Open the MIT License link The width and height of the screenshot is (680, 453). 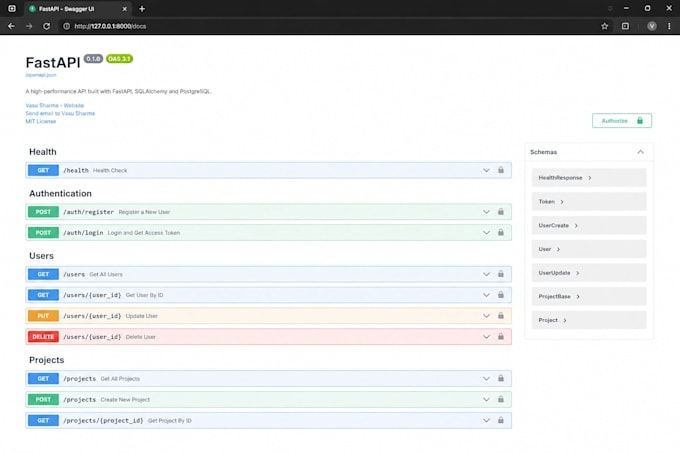tap(41, 121)
